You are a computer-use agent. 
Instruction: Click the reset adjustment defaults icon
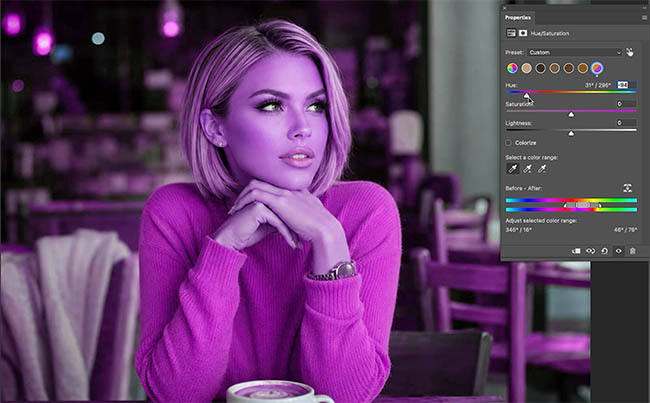(604, 251)
